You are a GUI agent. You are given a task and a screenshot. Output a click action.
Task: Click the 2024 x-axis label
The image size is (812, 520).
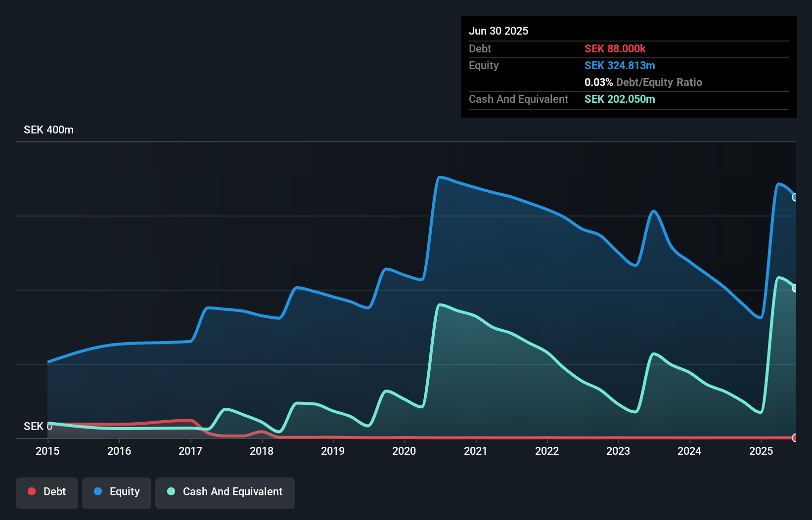[689, 451]
